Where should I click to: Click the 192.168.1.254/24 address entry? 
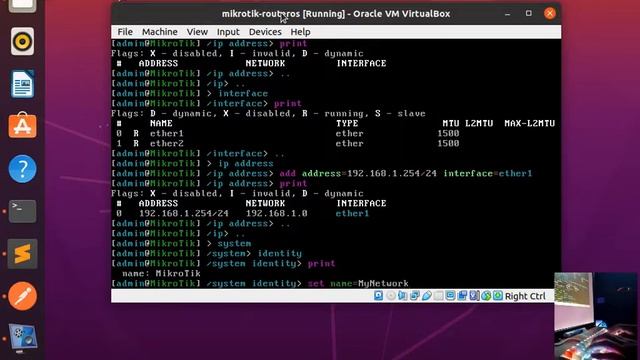(184, 213)
